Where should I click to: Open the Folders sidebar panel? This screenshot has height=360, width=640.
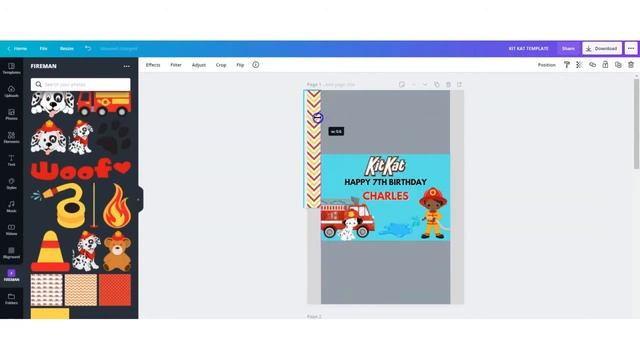click(11, 299)
